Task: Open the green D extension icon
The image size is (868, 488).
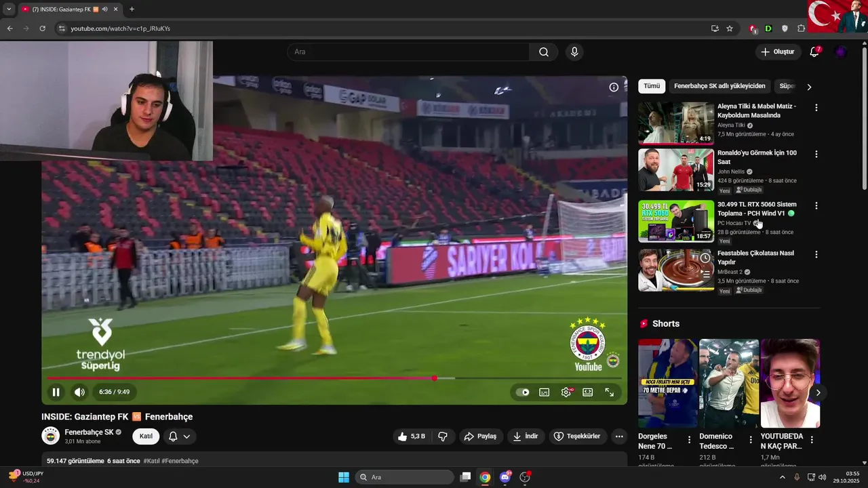Action: (768, 28)
